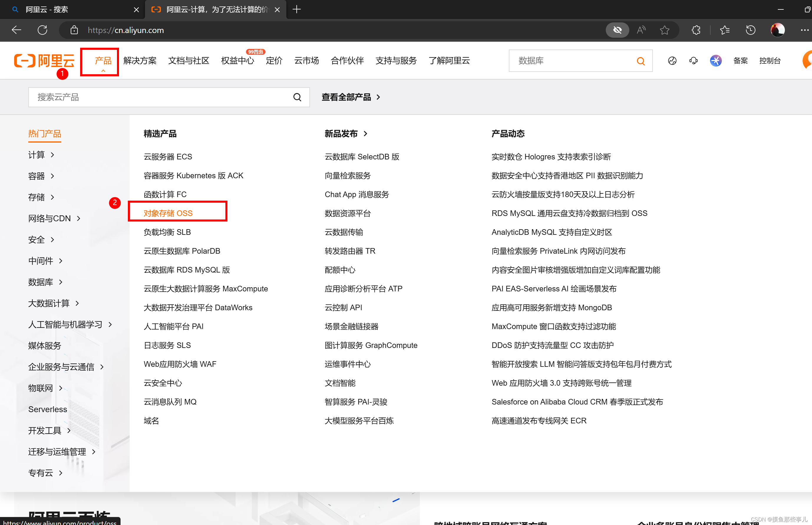Click 查看全部产品 link
Viewport: 812px width, 525px height.
[351, 97]
